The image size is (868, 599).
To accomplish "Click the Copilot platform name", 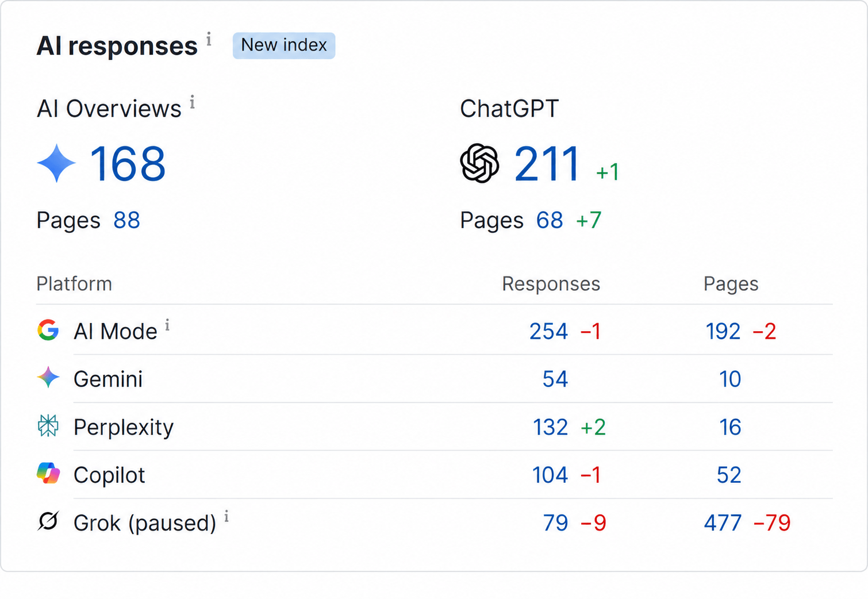I will point(109,475).
